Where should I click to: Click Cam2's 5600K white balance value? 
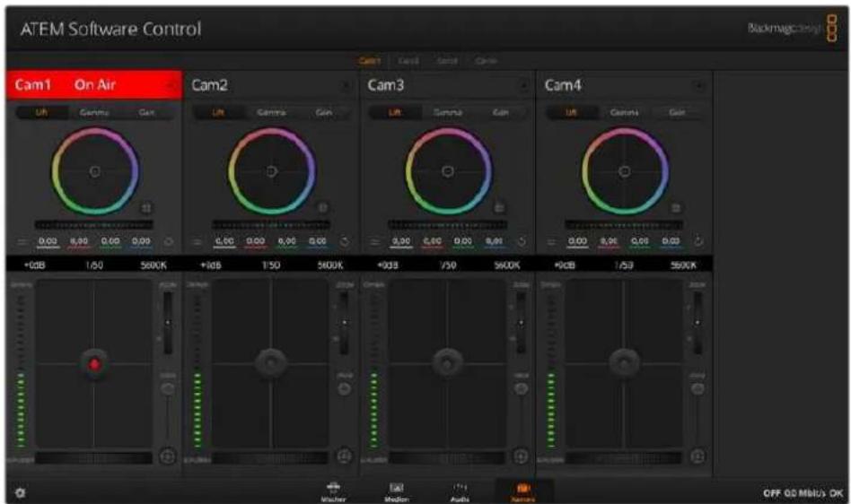[330, 265]
